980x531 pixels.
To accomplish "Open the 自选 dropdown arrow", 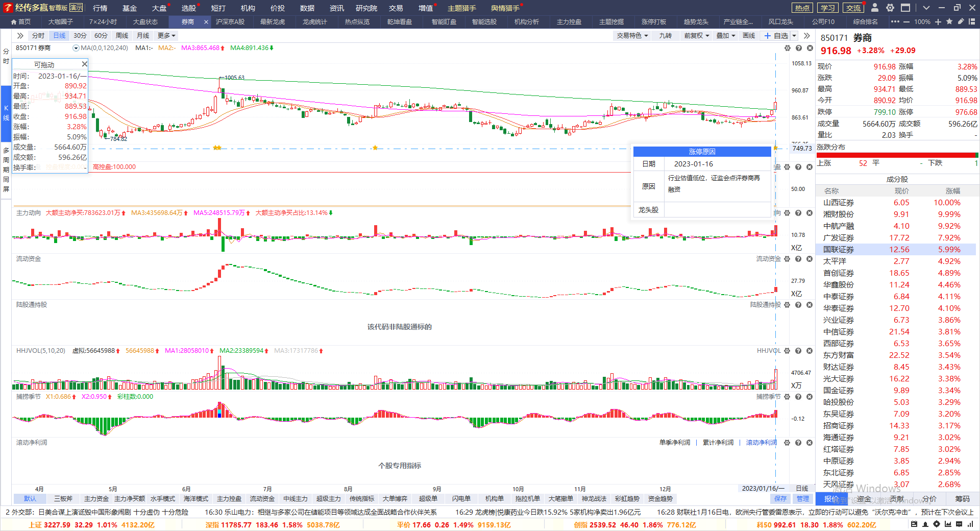I will click(794, 36).
